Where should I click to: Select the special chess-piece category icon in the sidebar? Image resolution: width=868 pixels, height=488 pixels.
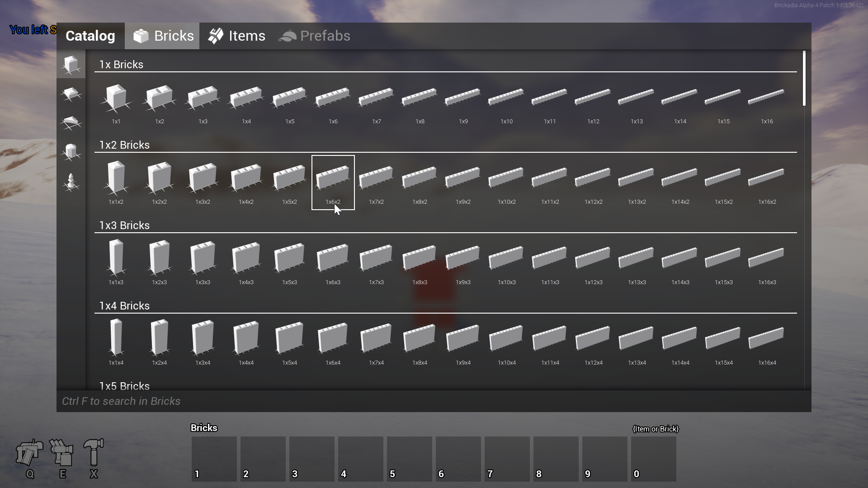(71, 182)
